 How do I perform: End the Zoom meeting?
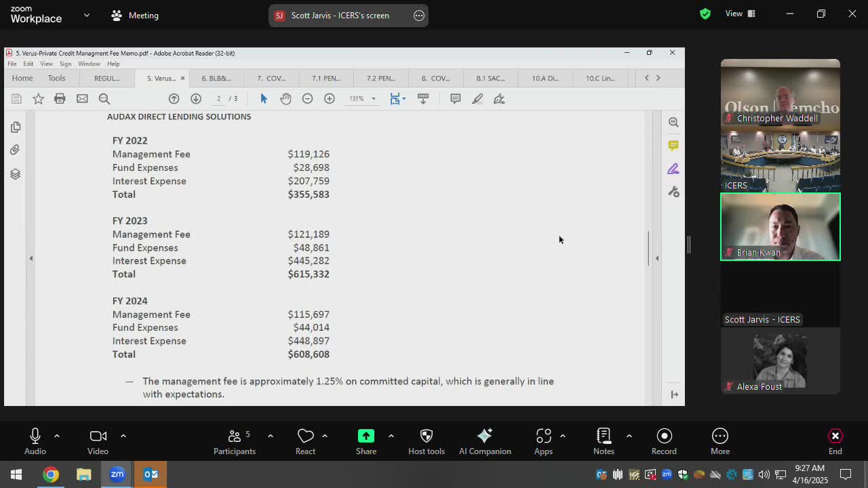coord(835,441)
